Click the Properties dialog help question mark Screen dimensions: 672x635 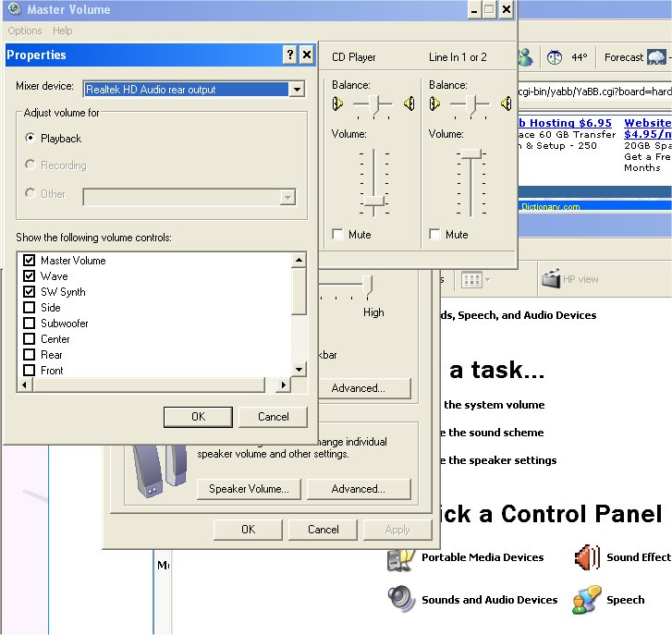(289, 55)
